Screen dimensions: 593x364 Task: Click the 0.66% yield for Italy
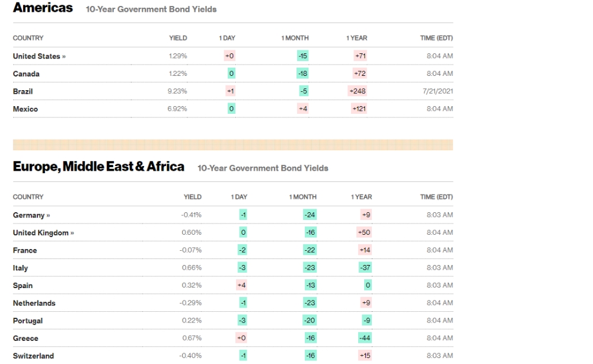(x=192, y=267)
